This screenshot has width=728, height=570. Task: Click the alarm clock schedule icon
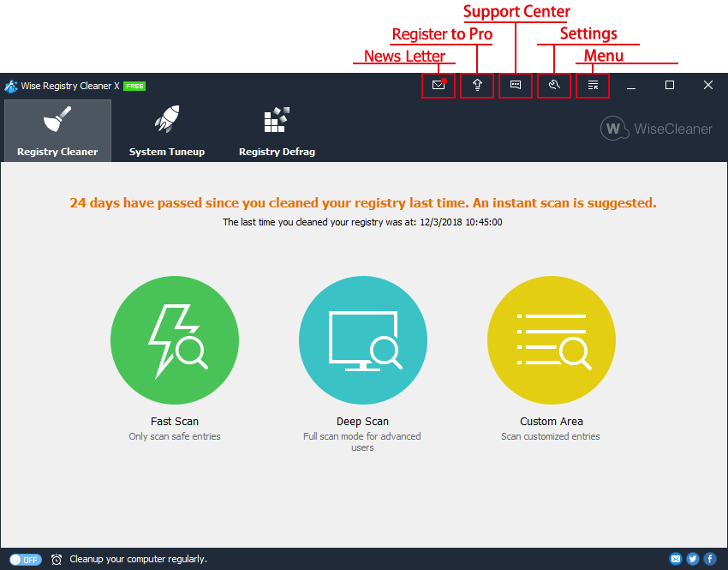[57, 560]
